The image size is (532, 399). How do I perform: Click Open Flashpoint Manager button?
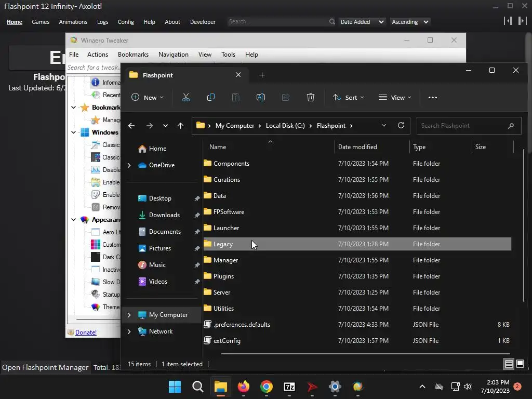click(x=45, y=367)
